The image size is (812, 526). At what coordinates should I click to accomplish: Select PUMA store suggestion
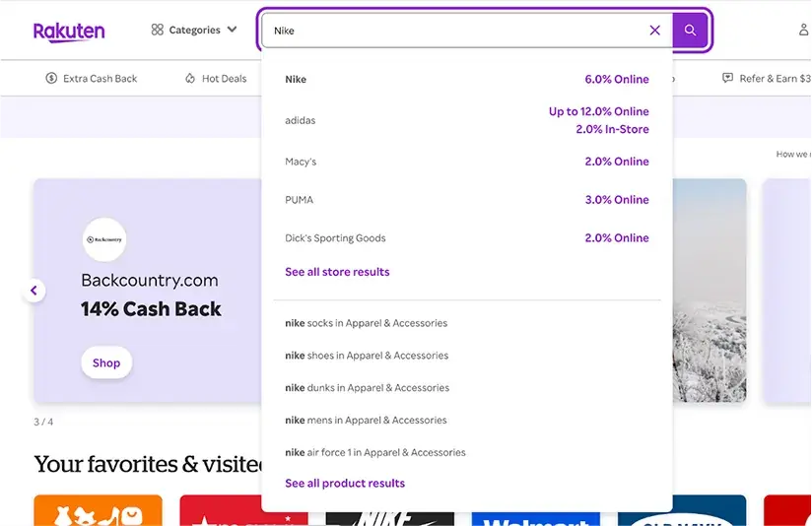coord(466,200)
